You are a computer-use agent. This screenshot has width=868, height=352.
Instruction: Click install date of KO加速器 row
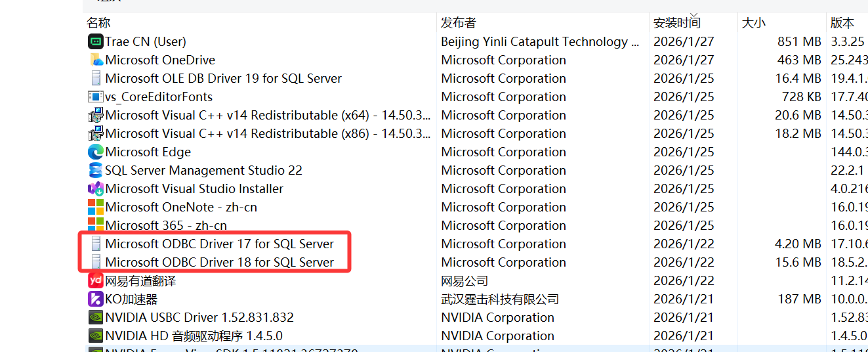pos(684,299)
